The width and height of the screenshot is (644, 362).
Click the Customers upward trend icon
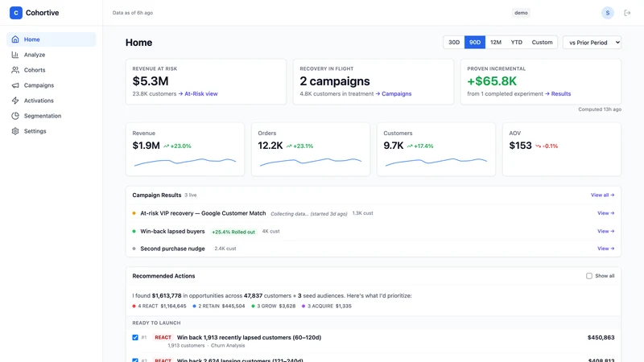(x=410, y=146)
